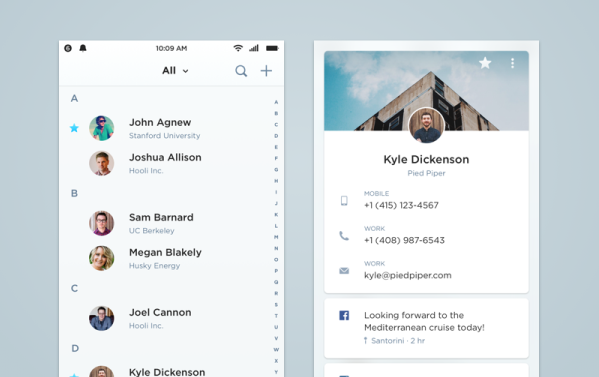Open Megan Blakely's avatar

pyautogui.click(x=102, y=258)
